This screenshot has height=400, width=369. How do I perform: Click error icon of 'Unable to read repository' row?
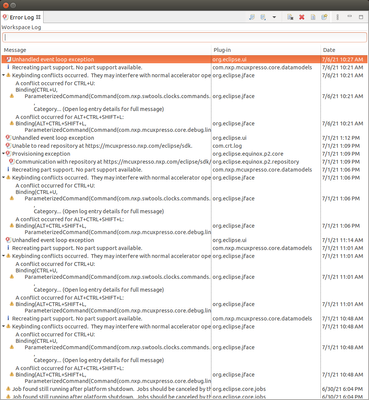click(9, 146)
